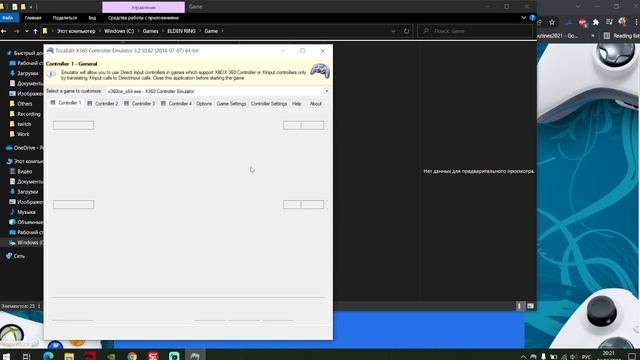Click the X360 emulator title bar icon

coord(50,51)
